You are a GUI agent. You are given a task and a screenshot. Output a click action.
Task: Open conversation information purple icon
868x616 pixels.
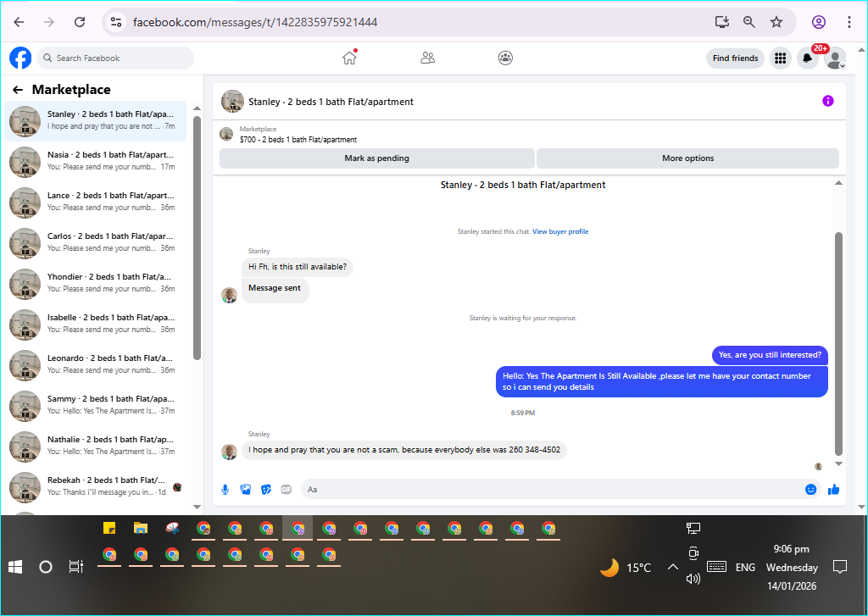click(x=827, y=101)
